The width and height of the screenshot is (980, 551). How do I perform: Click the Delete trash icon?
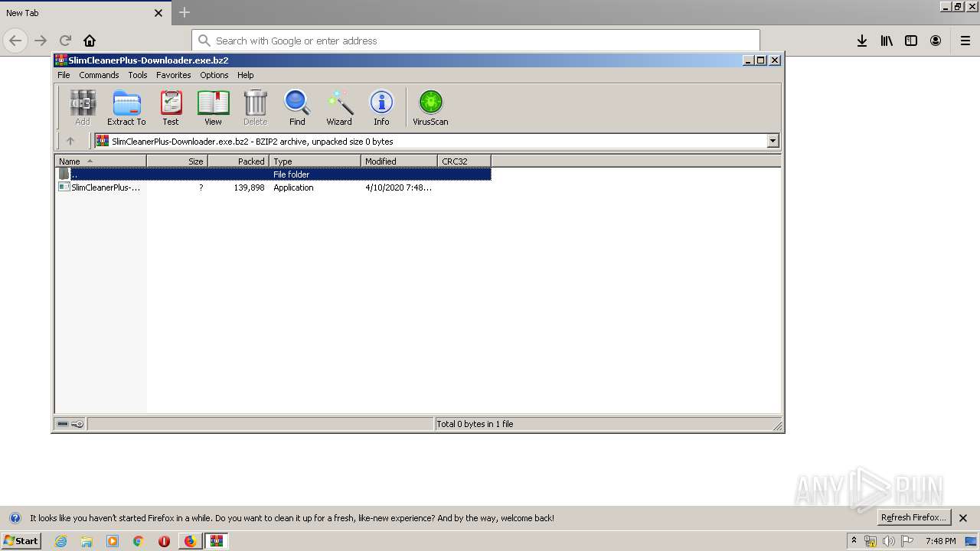pyautogui.click(x=255, y=107)
